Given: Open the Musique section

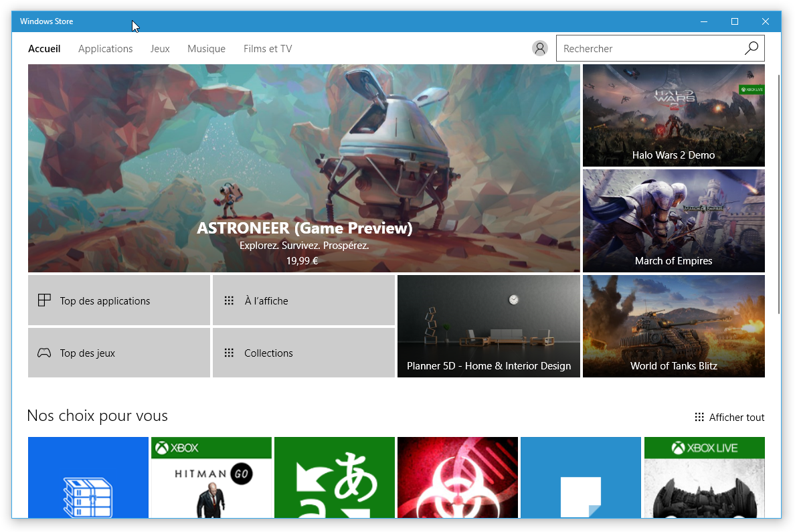Looking at the screenshot, I should point(206,49).
